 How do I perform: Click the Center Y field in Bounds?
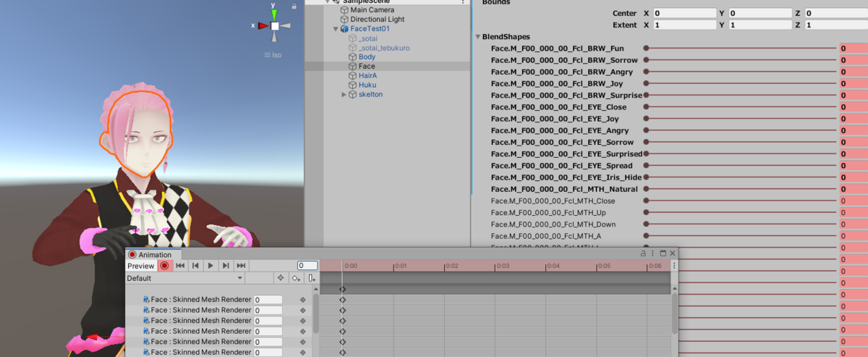click(x=759, y=13)
